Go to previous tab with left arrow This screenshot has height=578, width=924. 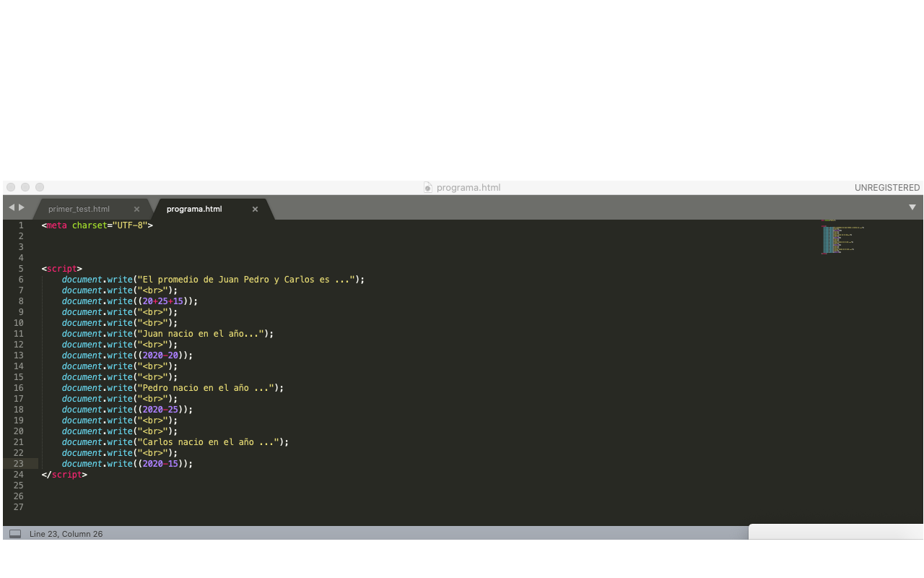coord(11,207)
